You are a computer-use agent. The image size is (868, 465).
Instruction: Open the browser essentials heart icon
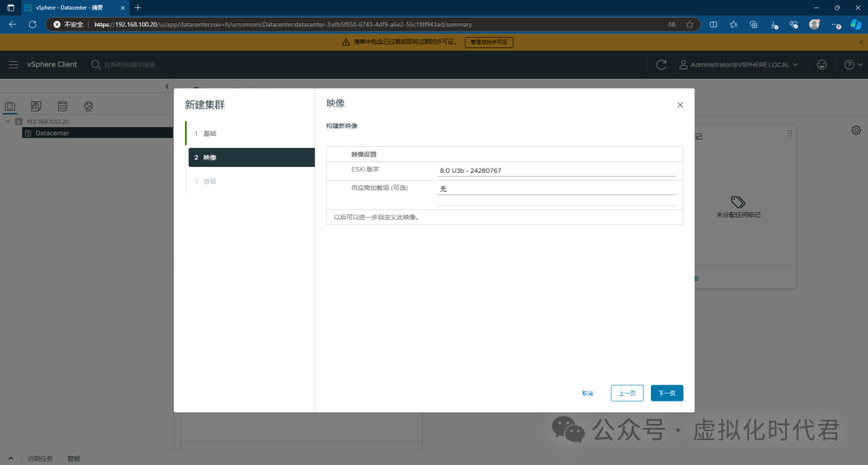pyautogui.click(x=794, y=24)
